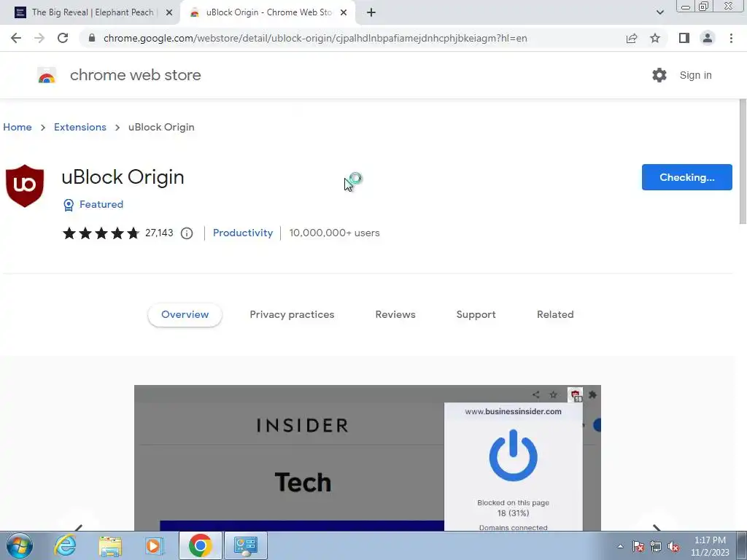Select the Overview tab
747x560 pixels.
tap(185, 314)
